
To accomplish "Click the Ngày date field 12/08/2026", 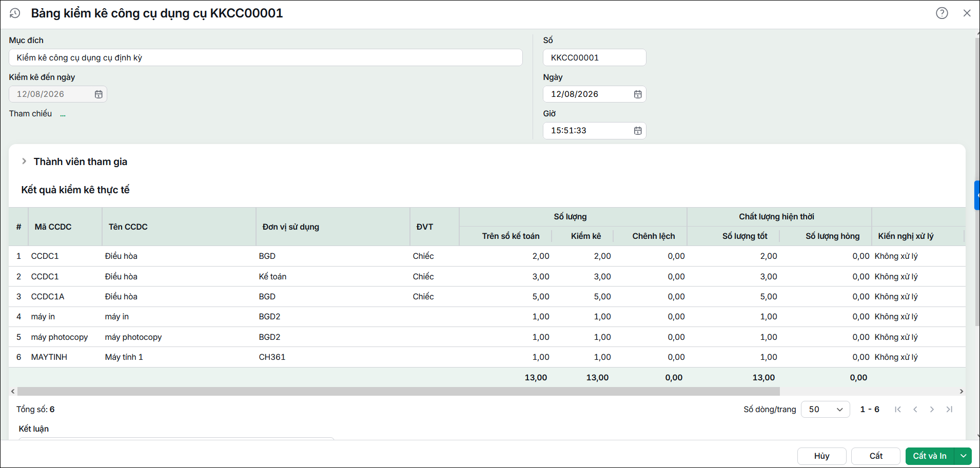I will click(x=595, y=94).
